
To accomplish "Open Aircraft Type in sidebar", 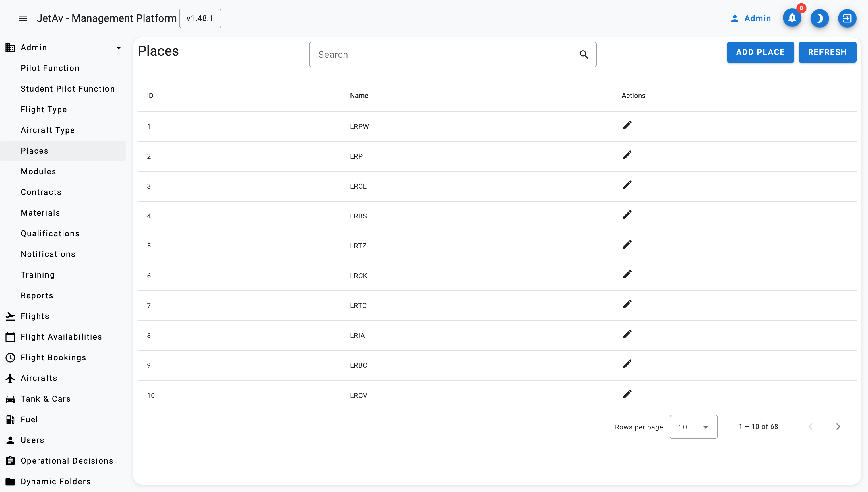I will (48, 130).
